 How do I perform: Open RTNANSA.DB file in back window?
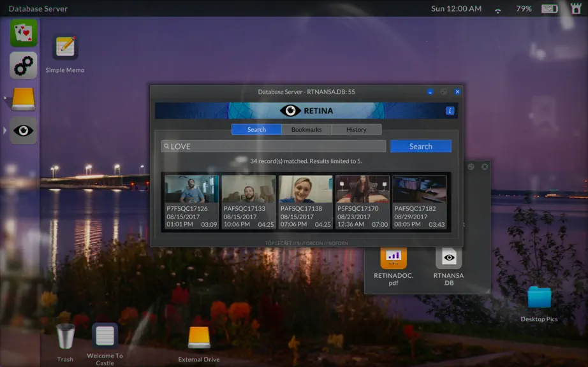(x=449, y=257)
